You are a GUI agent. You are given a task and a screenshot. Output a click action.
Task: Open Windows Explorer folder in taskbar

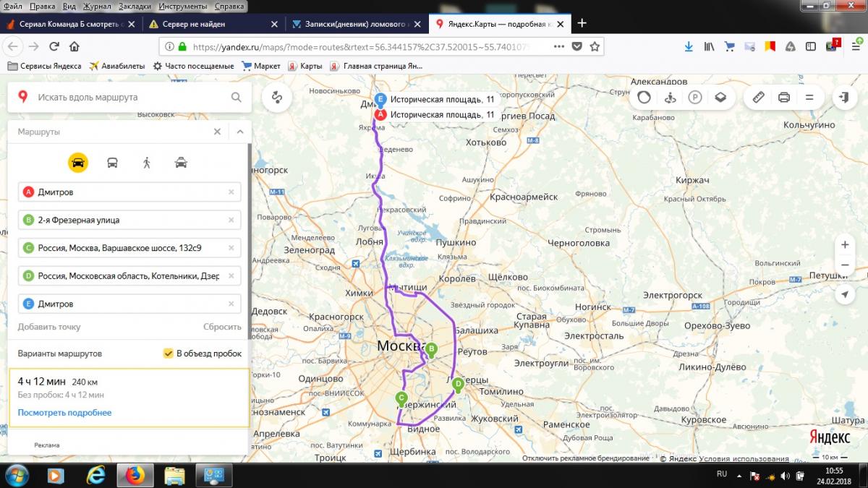174,475
